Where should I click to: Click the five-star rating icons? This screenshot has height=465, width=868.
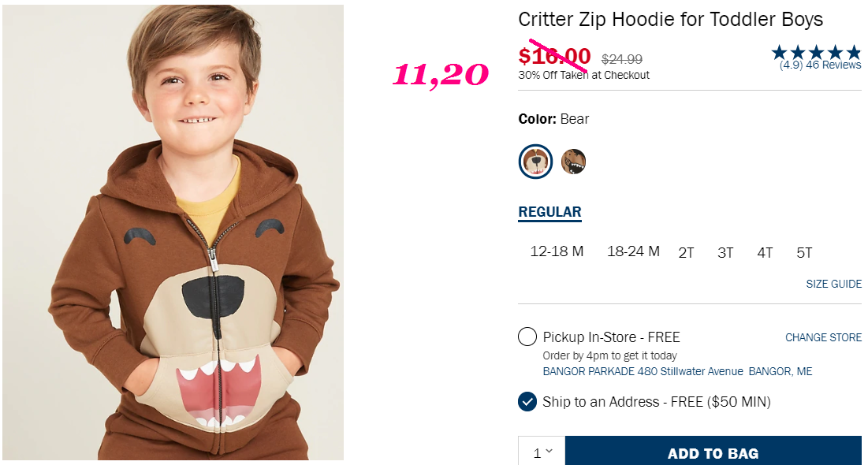point(816,53)
